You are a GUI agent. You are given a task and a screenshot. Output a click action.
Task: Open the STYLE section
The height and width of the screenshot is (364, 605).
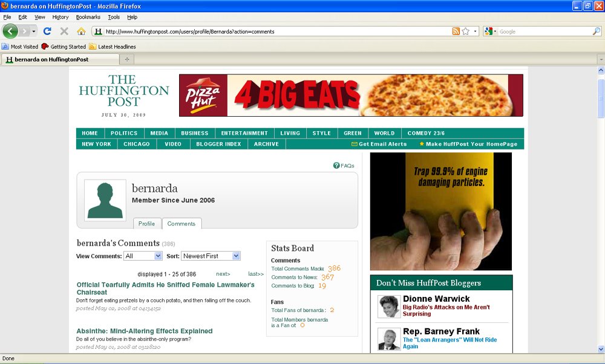click(322, 133)
